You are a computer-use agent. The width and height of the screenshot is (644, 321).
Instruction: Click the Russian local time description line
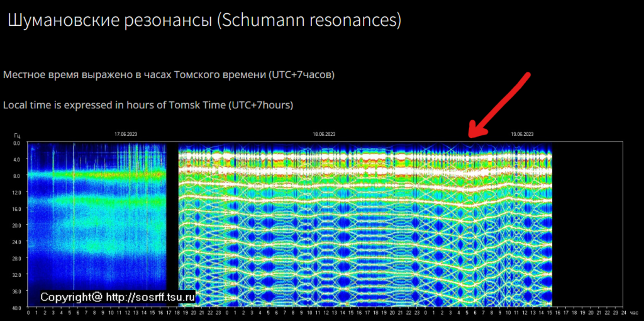coord(169,75)
